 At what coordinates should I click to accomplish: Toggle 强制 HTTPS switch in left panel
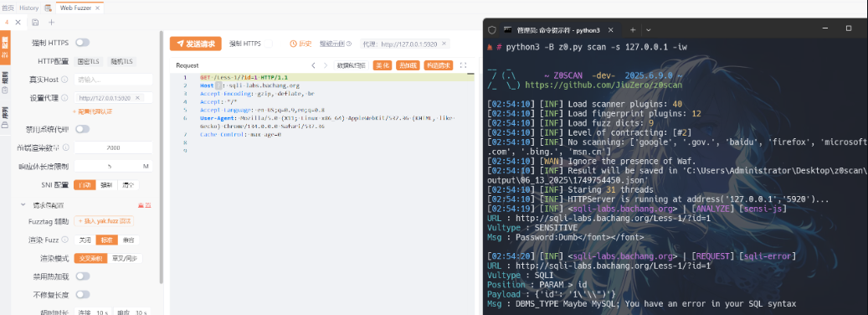(x=83, y=43)
